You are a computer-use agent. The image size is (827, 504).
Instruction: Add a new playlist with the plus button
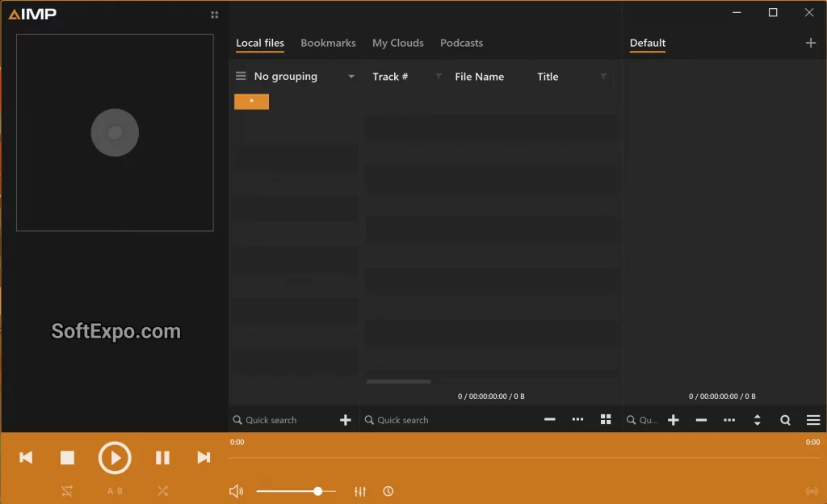click(810, 43)
